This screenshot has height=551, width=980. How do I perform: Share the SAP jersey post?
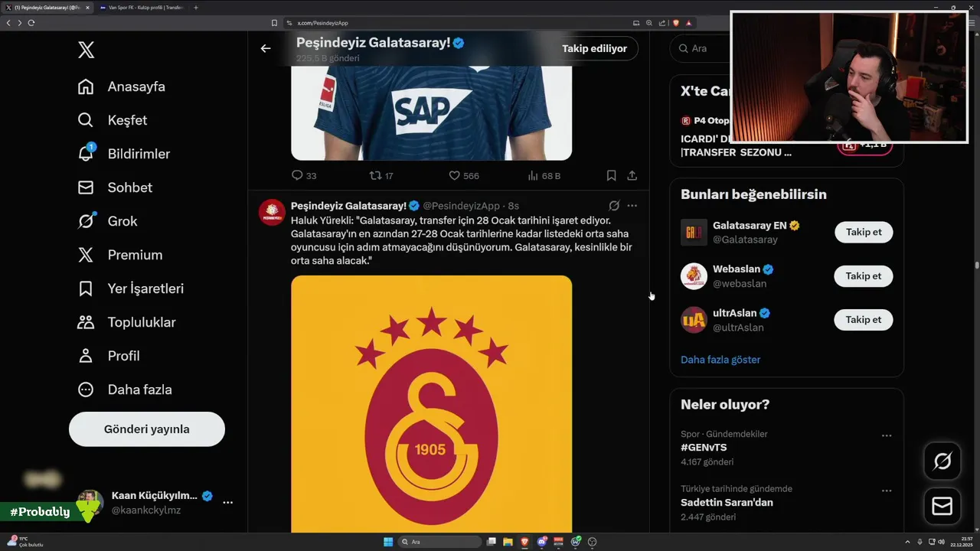tap(632, 175)
